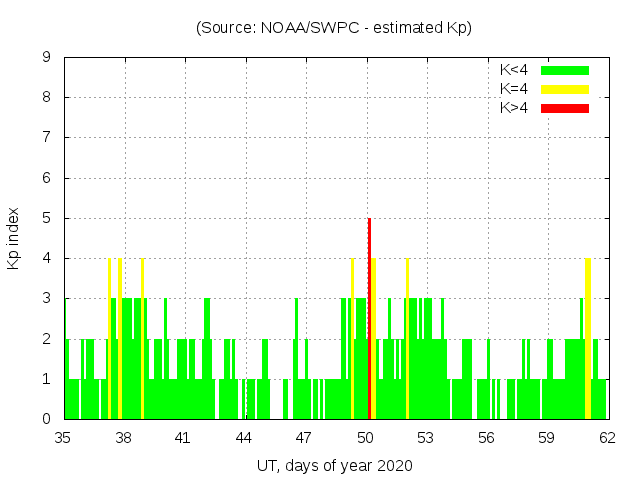Click the x-axis tick label 56
The image size is (640, 480).
tap(486, 437)
